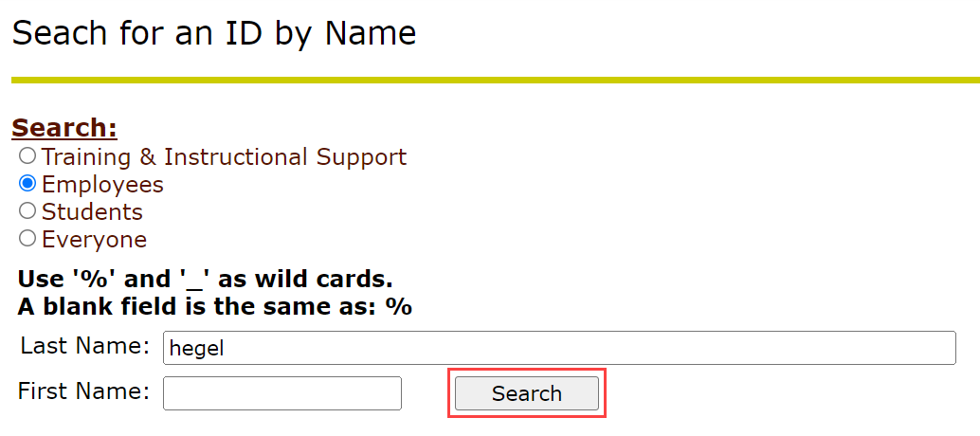The height and width of the screenshot is (436, 980).
Task: Click the 'First Name:' field label
Action: pyautogui.click(x=84, y=391)
